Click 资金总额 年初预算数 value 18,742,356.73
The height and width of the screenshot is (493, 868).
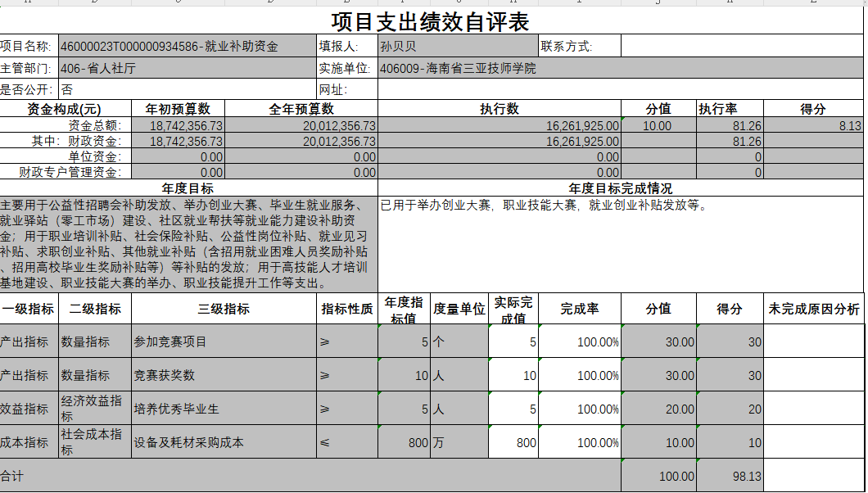tap(179, 125)
